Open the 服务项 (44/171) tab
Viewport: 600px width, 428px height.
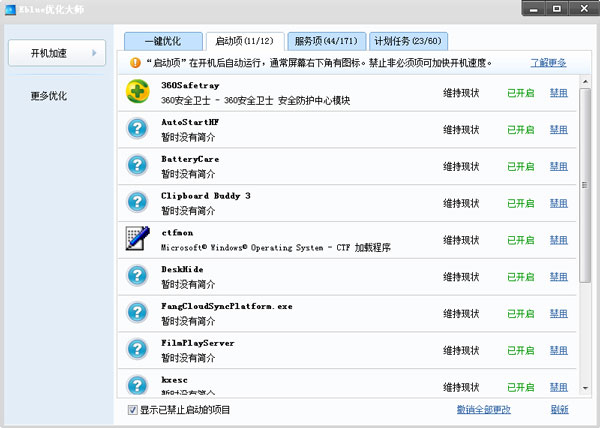(x=327, y=41)
